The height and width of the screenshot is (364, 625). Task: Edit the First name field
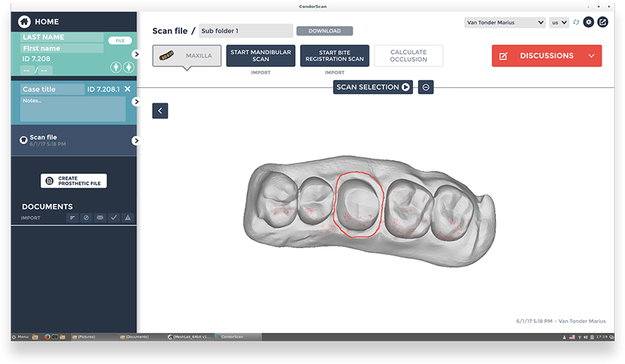pyautogui.click(x=62, y=48)
